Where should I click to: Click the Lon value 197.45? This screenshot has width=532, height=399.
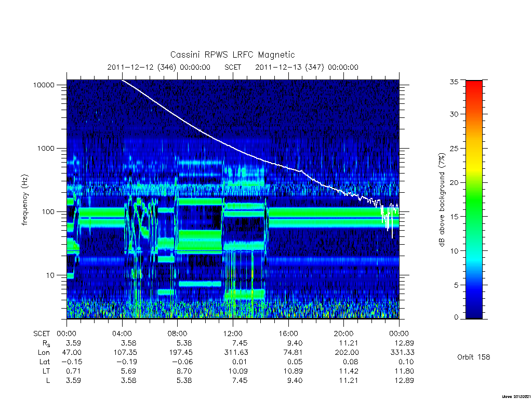coord(180,353)
